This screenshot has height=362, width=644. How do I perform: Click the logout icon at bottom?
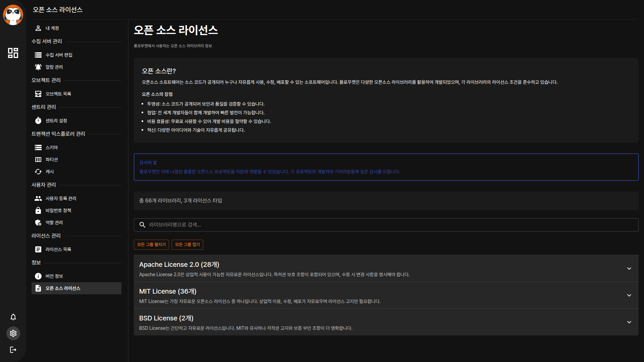[x=13, y=350]
